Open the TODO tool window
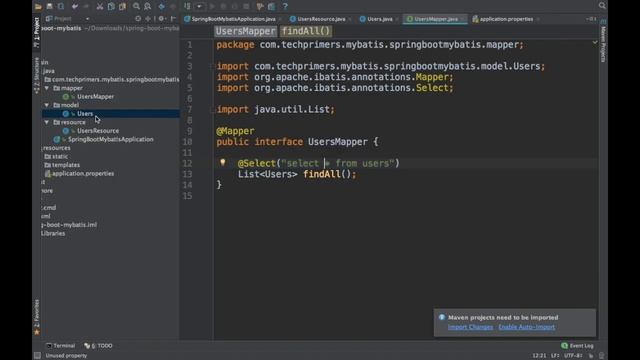 (x=98, y=346)
